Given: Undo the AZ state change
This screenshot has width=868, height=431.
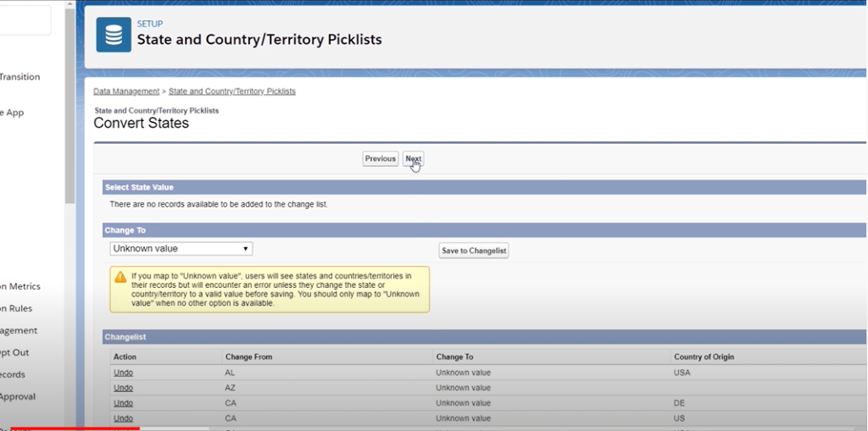Looking at the screenshot, I should point(123,388).
